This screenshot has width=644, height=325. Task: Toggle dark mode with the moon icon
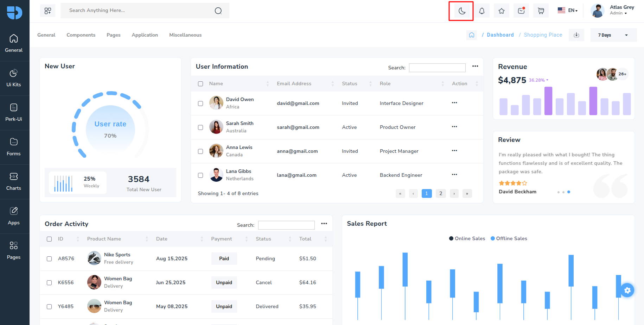click(x=461, y=11)
